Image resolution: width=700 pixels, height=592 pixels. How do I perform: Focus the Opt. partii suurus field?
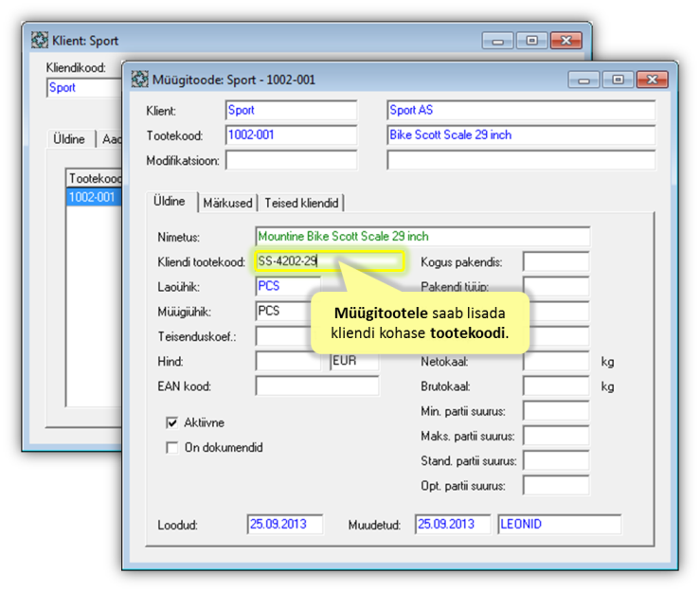pyautogui.click(x=556, y=486)
